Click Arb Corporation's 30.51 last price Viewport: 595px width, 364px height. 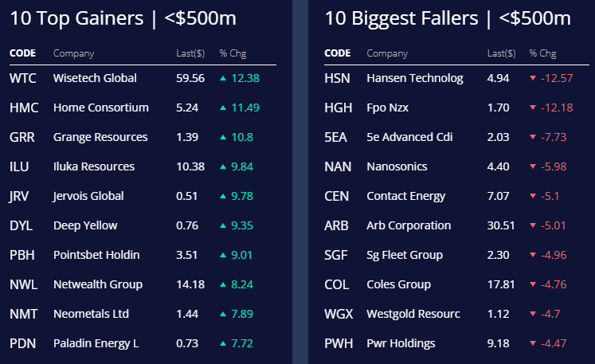pyautogui.click(x=500, y=225)
